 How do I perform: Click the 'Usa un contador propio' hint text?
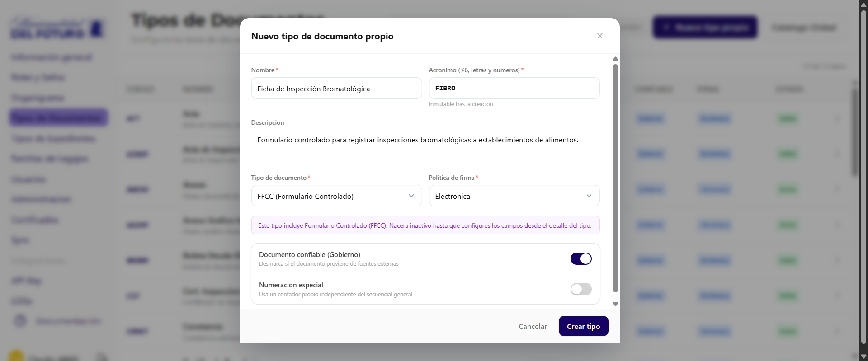(335, 295)
